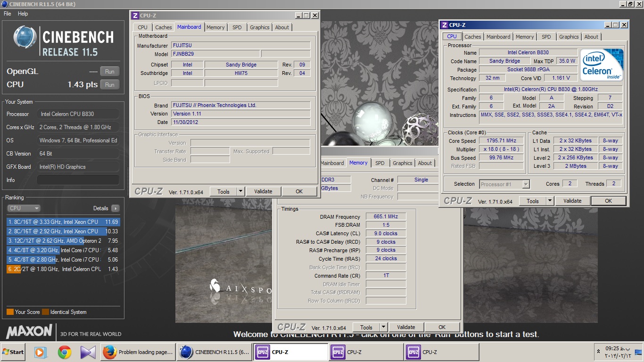
Task: Click the Cinebench sphere logo
Action: 25,37
